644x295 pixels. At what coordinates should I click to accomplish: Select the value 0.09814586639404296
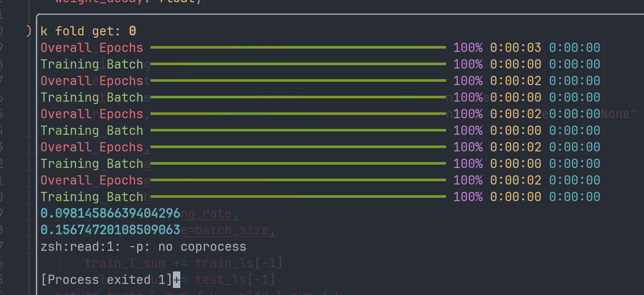(110, 213)
